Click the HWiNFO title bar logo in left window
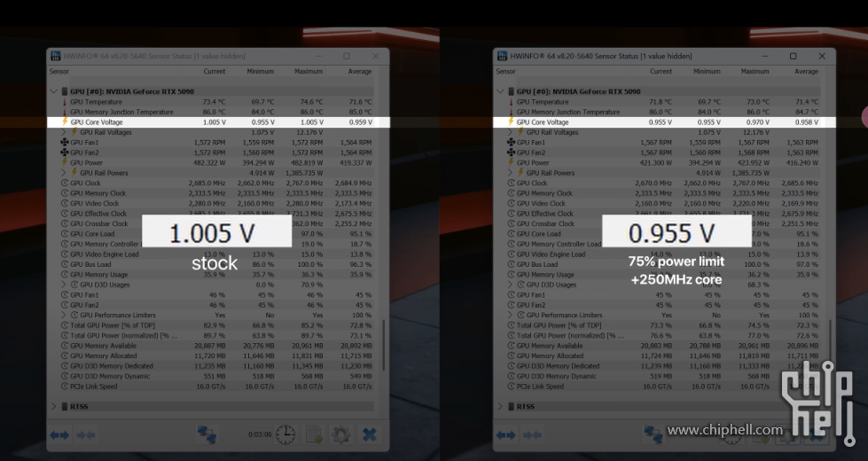The height and width of the screenshot is (461, 868). point(55,56)
